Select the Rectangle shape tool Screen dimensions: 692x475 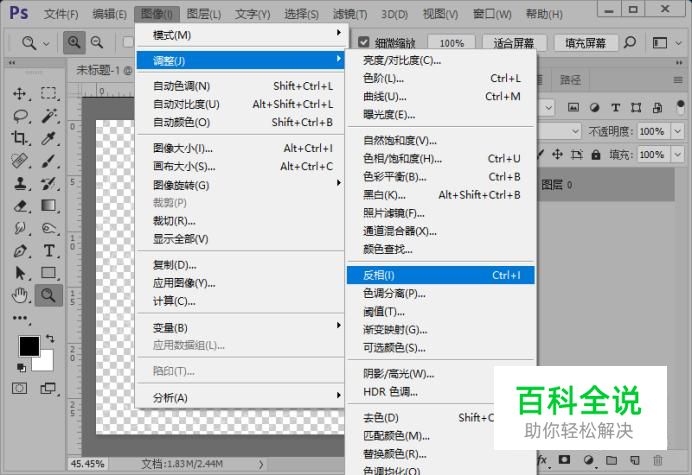(x=49, y=273)
